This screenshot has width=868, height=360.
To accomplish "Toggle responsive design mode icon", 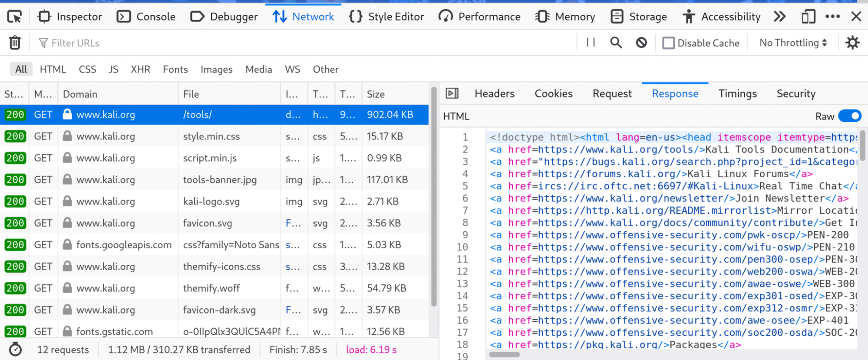I will 808,17.
